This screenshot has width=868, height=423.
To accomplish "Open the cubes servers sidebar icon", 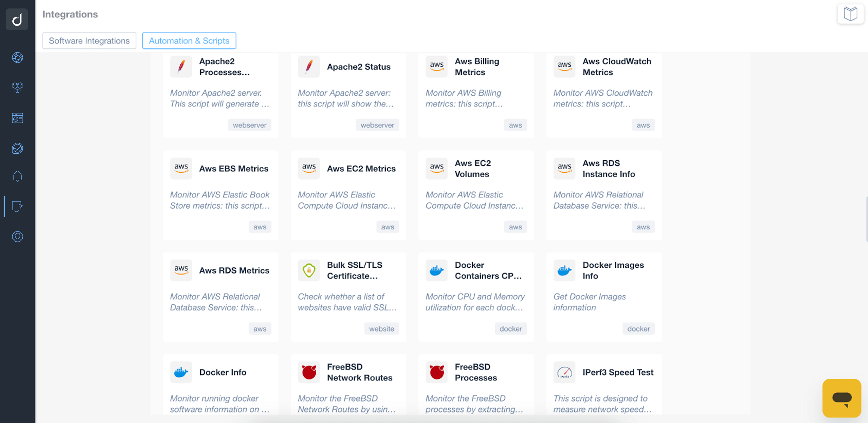I will tap(18, 88).
